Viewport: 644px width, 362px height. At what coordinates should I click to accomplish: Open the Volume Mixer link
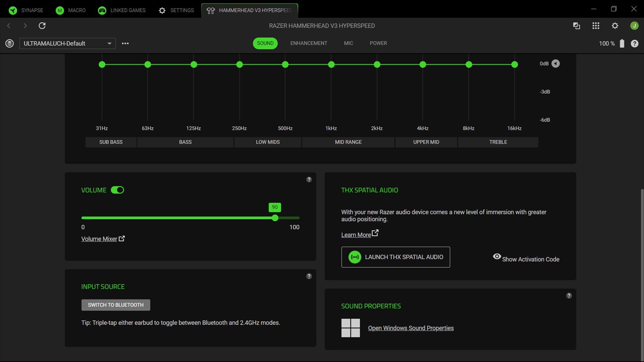pos(103,239)
